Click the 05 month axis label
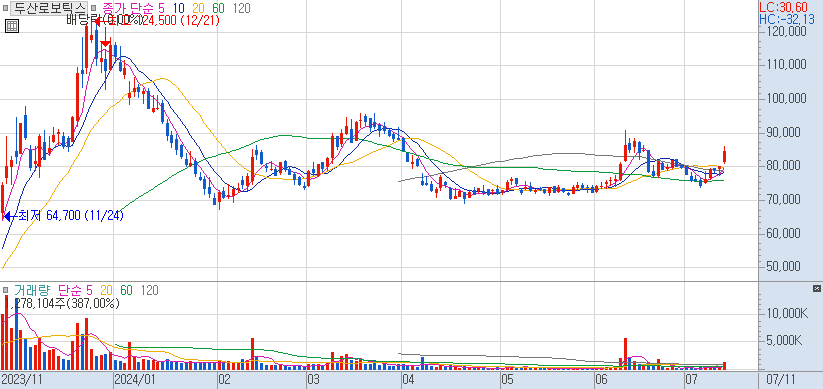 [507, 380]
